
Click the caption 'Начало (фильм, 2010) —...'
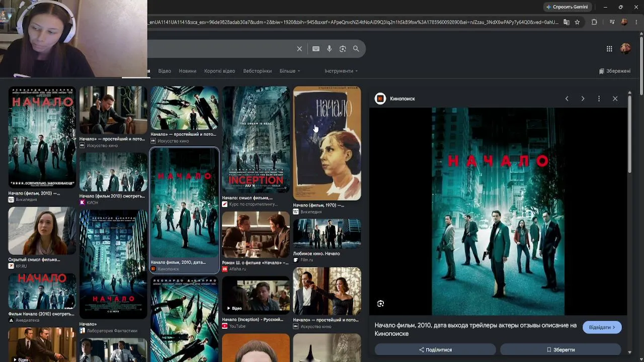(34, 193)
